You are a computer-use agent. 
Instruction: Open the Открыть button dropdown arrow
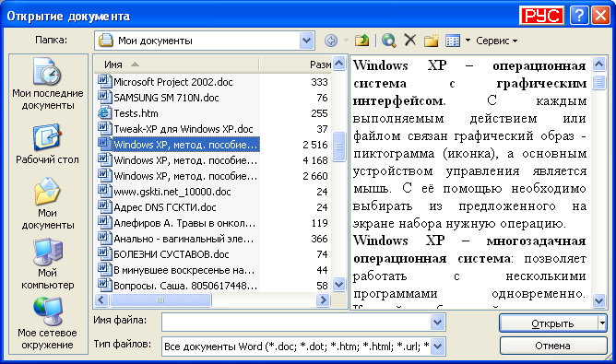(x=602, y=323)
